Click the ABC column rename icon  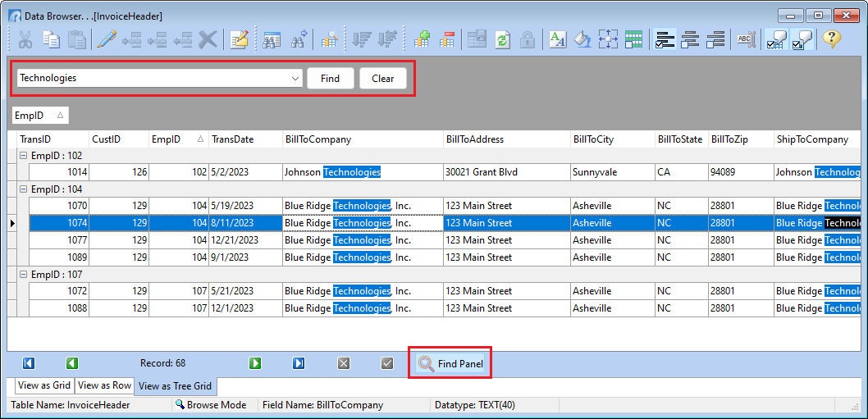coord(746,40)
